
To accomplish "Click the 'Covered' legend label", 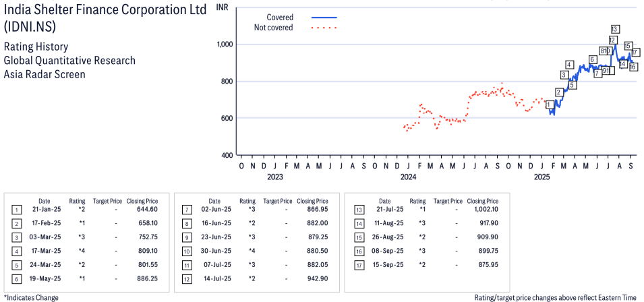I will coord(280,18).
